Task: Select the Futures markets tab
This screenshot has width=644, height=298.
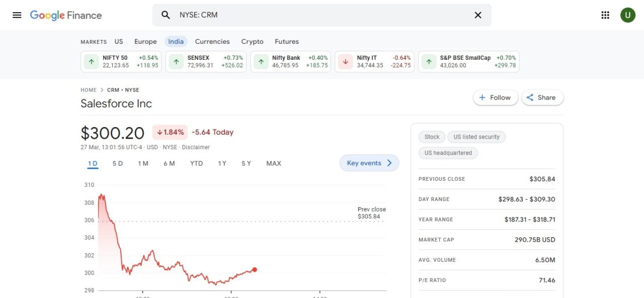Action: tap(287, 42)
